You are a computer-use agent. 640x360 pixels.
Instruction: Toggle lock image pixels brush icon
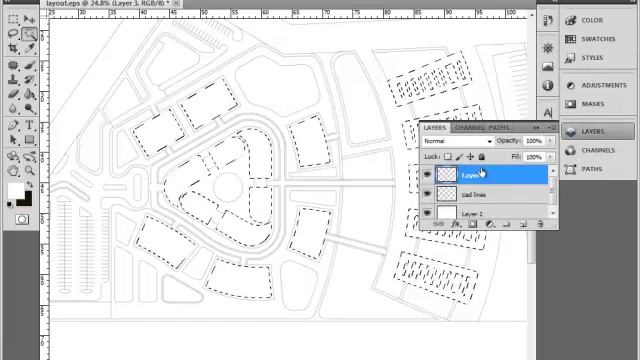pyautogui.click(x=459, y=157)
